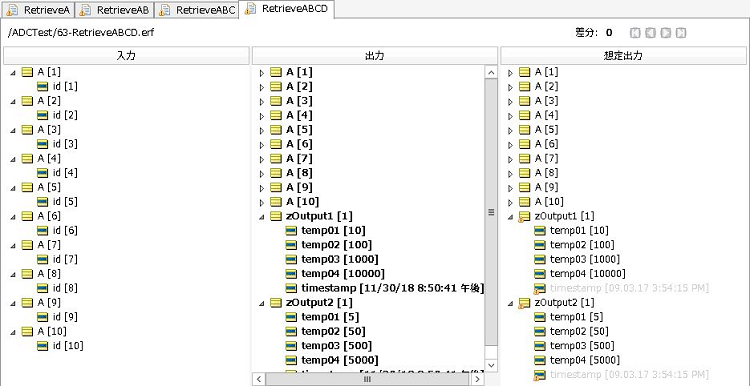Click the 出力 vertical scrollbar thumb
This screenshot has height=386, width=750.
tap(491, 212)
